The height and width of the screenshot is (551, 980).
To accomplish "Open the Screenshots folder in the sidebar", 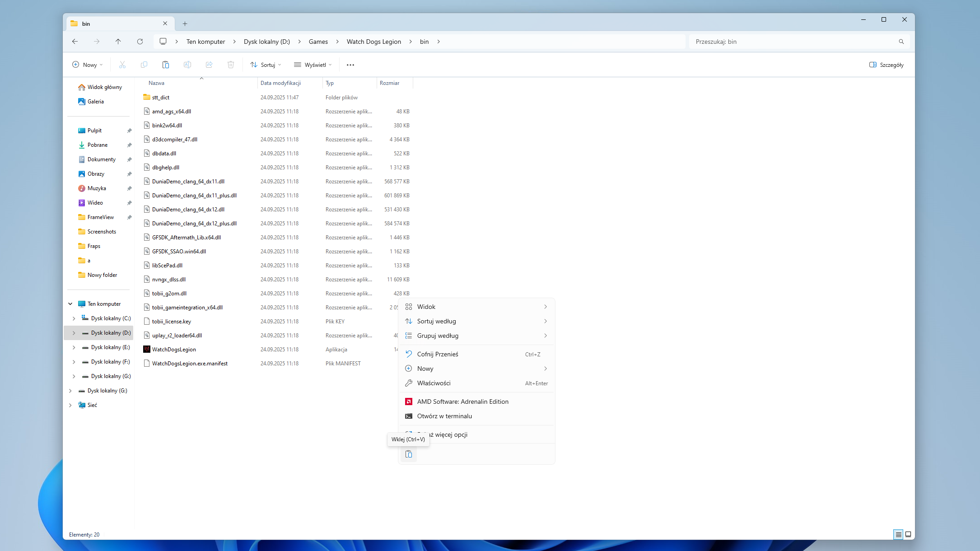I will point(97,232).
